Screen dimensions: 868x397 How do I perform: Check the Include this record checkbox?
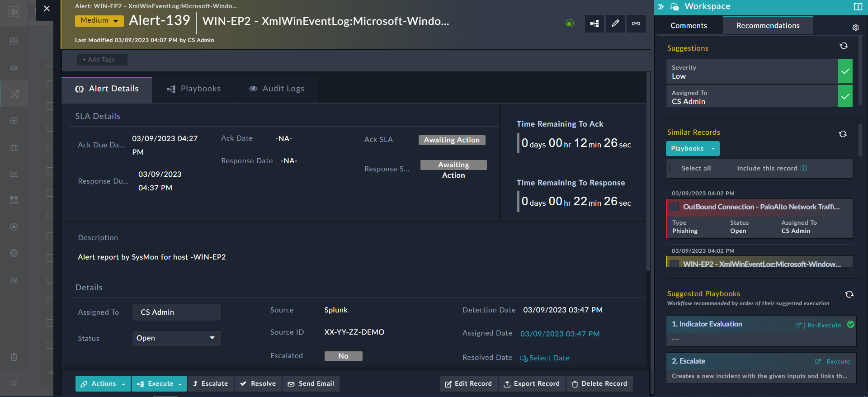coord(729,167)
